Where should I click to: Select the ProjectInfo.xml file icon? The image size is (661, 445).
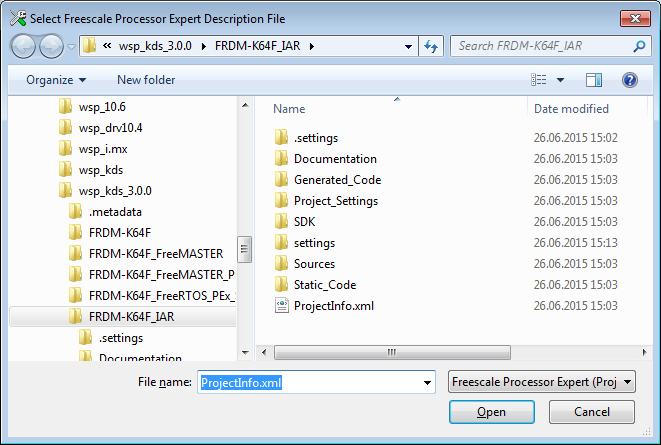281,306
